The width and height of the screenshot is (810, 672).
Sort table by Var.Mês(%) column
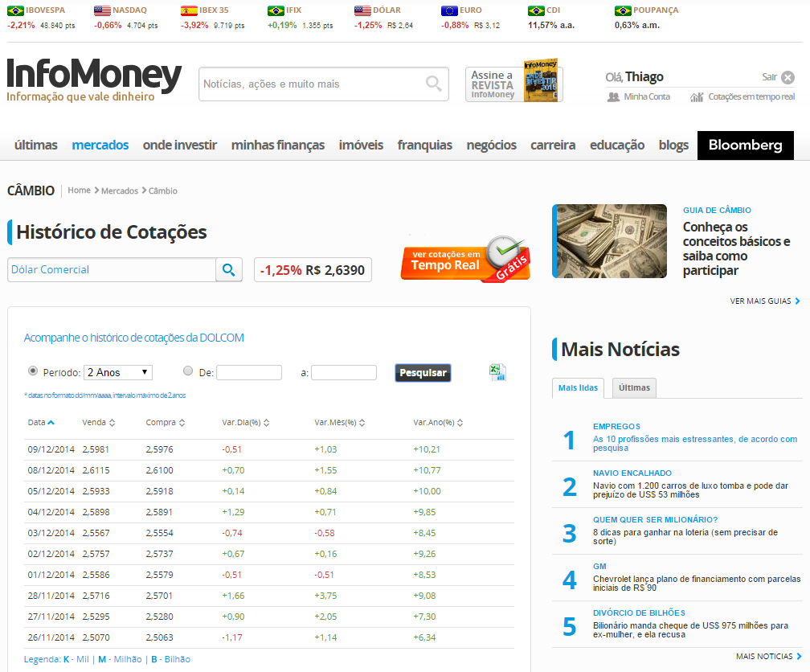click(339, 422)
